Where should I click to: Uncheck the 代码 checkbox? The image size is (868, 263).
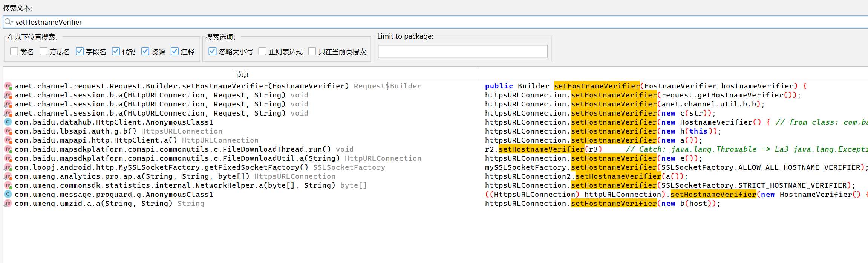tap(116, 52)
